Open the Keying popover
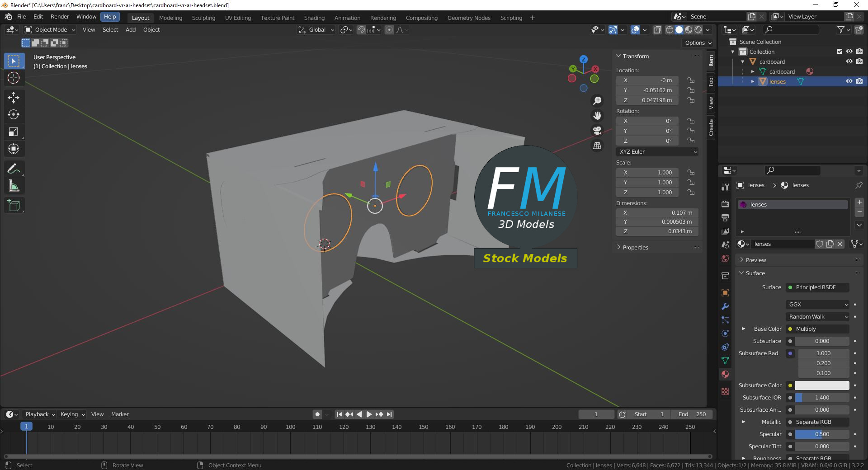This screenshot has width=868, height=470. point(72,414)
